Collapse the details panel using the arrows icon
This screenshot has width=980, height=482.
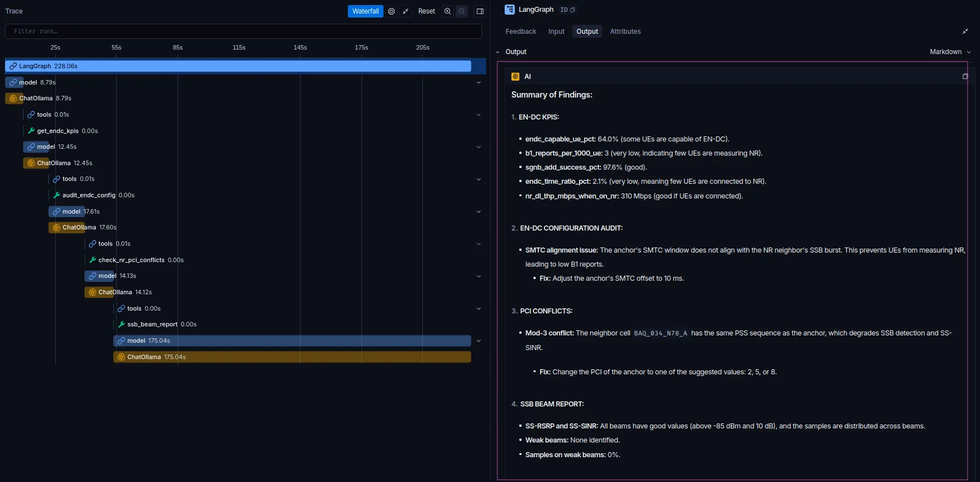965,32
